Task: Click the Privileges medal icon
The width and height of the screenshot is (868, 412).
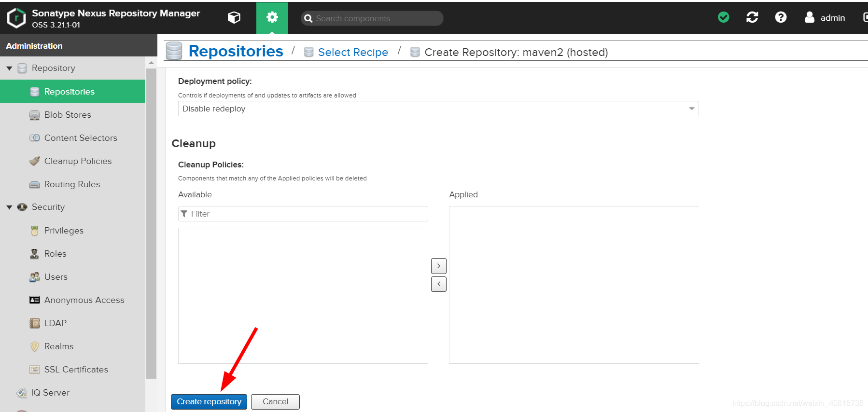Action: click(x=35, y=231)
